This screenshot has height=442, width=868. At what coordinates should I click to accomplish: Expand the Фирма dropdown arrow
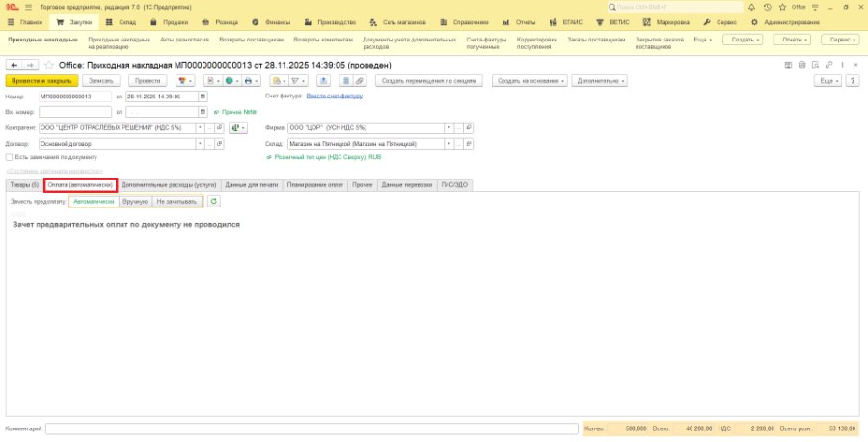click(448, 128)
